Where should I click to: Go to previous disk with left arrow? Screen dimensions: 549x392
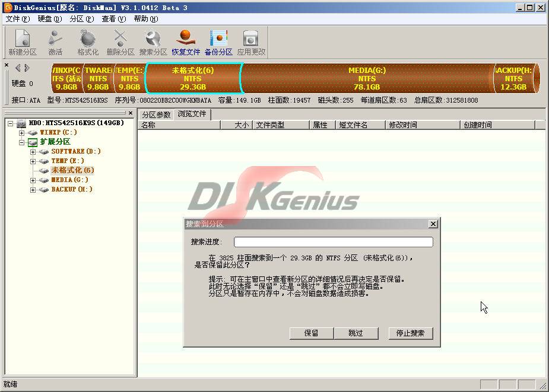(x=17, y=68)
